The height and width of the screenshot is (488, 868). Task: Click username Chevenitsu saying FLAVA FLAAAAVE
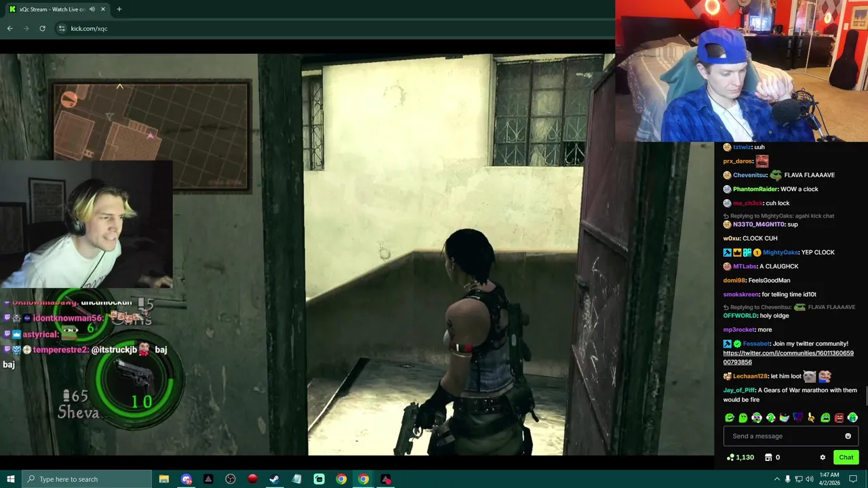pyautogui.click(x=749, y=175)
